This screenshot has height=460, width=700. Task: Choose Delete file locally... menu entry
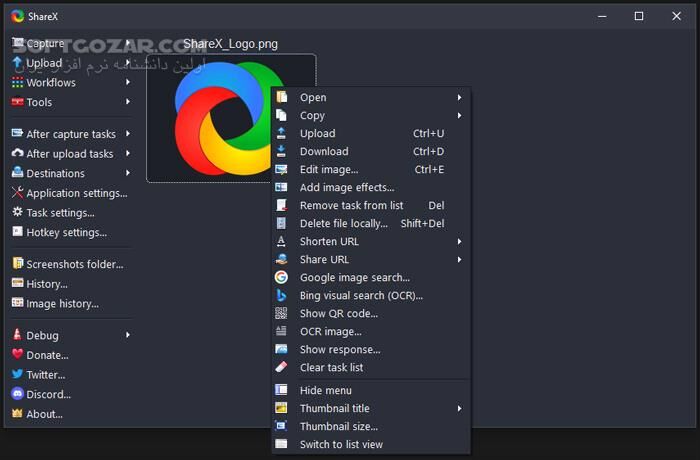[x=344, y=224]
